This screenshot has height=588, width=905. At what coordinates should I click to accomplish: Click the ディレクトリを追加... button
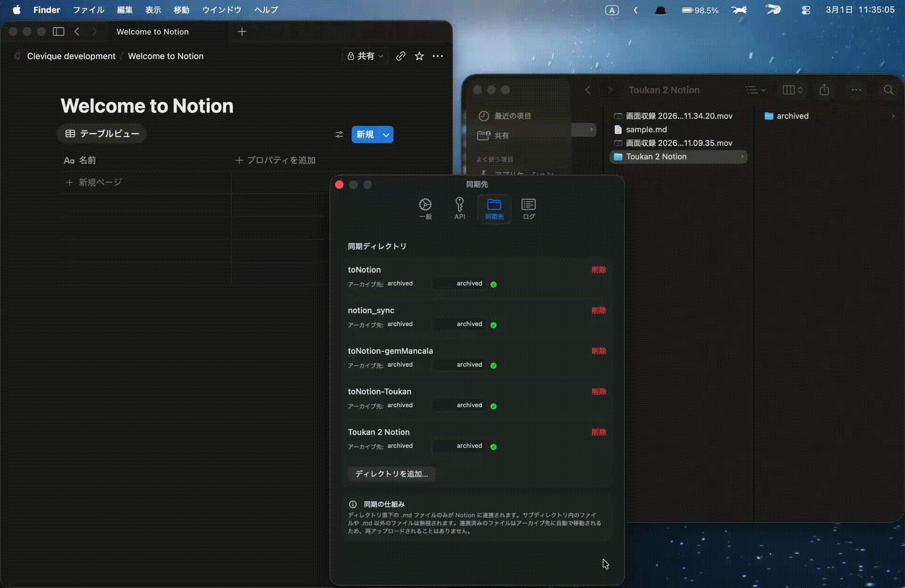(391, 474)
